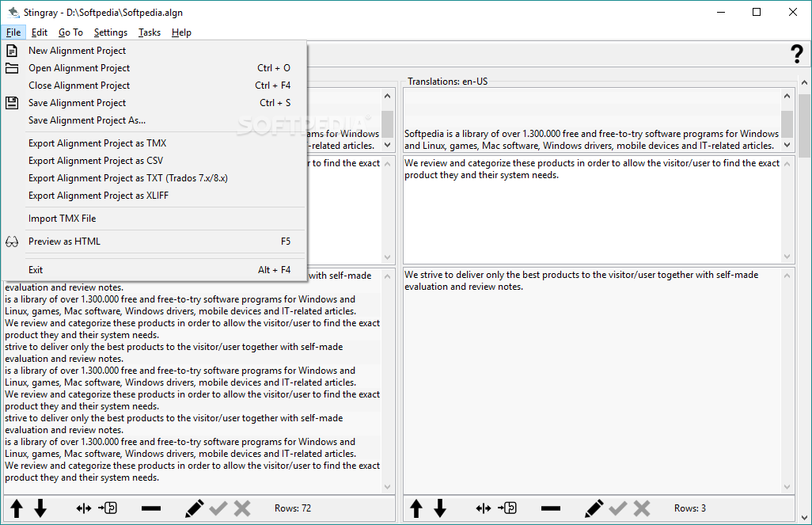Export Alignment Project as TXT (Trados)
The image size is (812, 525).
pyautogui.click(x=154, y=177)
